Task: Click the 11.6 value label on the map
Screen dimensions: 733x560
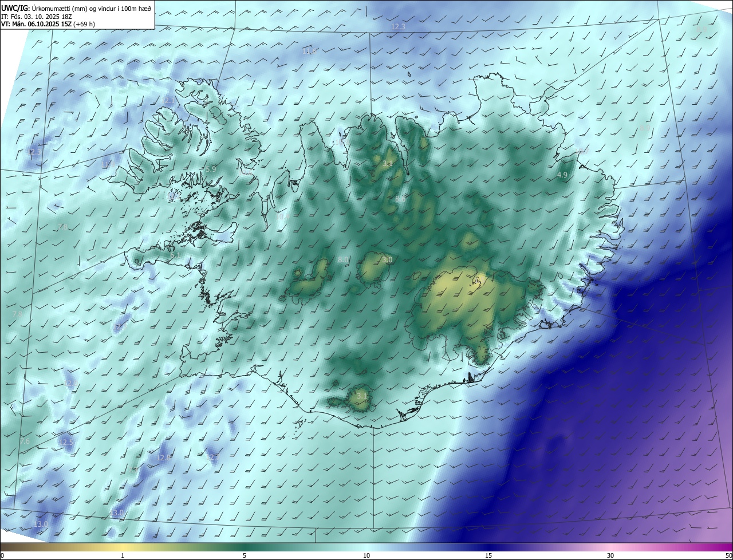Action: click(x=309, y=52)
